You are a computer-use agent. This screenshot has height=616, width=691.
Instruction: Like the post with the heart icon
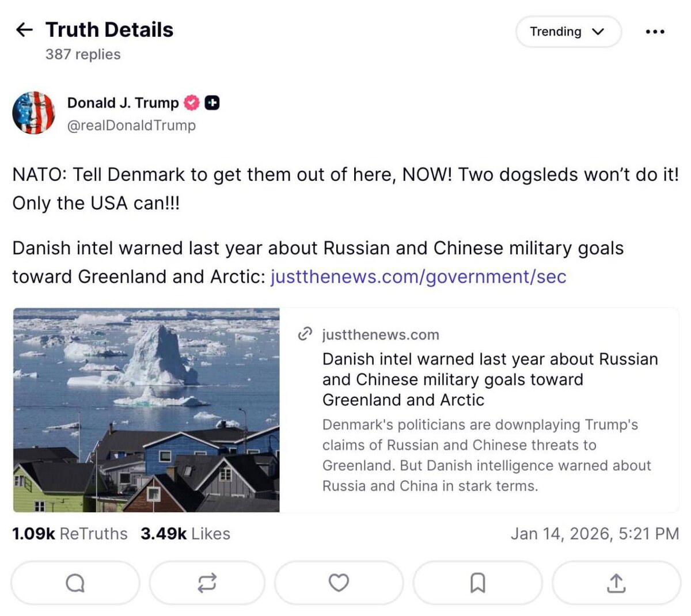[339, 583]
